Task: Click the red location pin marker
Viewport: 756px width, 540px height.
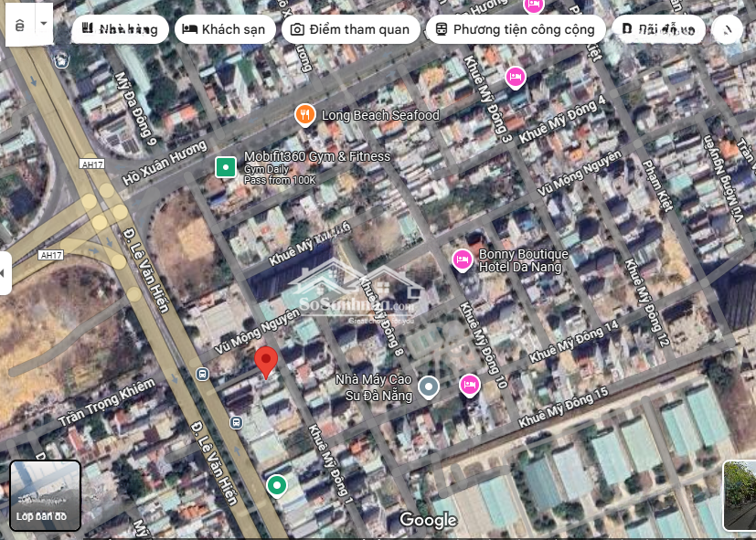Action: pyautogui.click(x=266, y=362)
